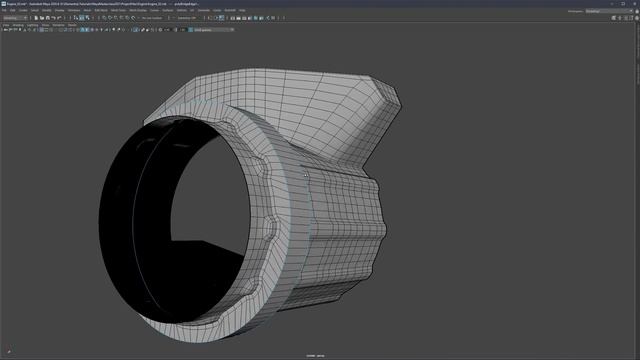Open the viewport Show menu
This screenshot has height=360, width=640.
45,25
